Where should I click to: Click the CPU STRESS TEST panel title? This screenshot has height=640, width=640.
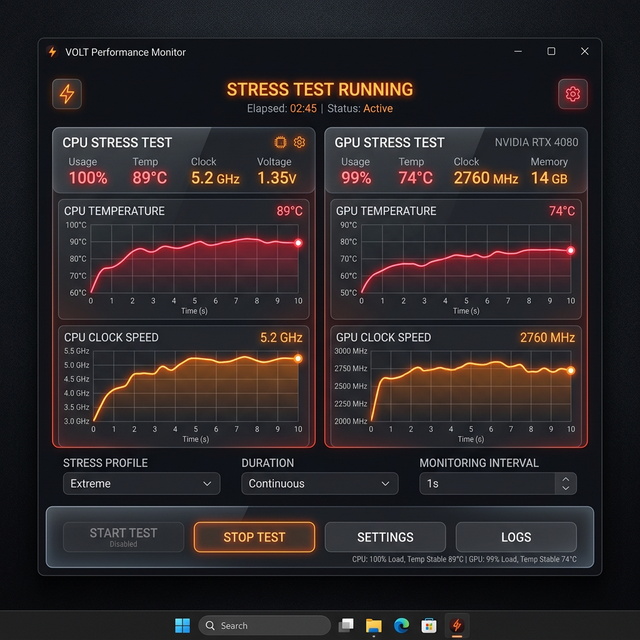click(117, 142)
